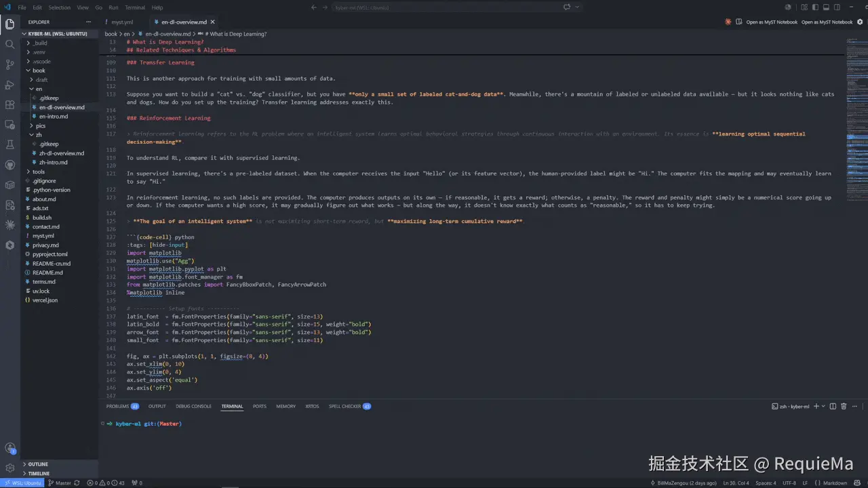Expand the tools folder
Image resolution: width=868 pixels, height=488 pixels.
tap(60, 172)
